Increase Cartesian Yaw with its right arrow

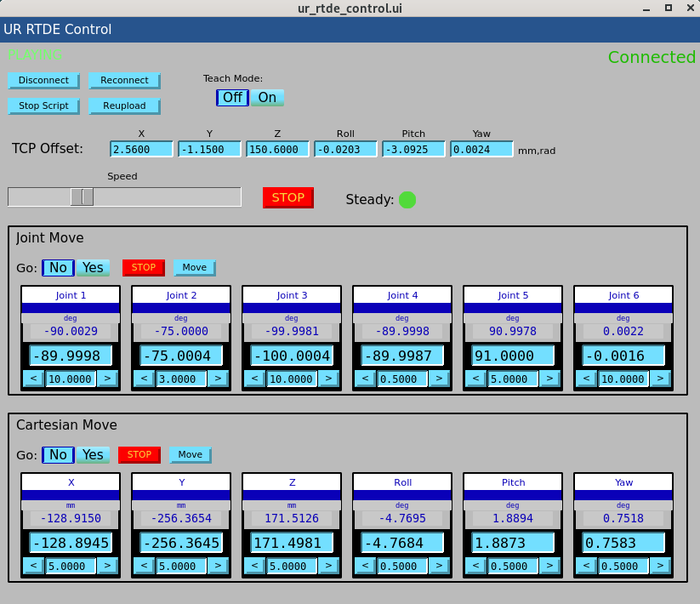pos(660,566)
